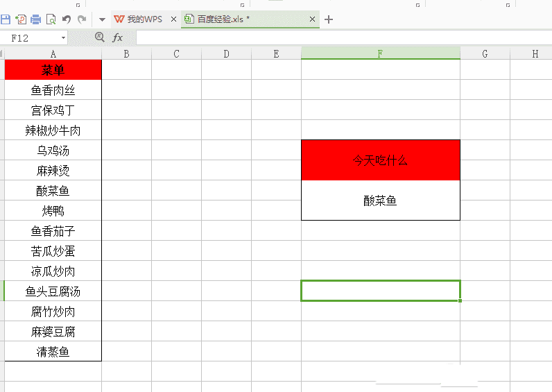This screenshot has width=552, height=392.
Task: Close the 我的WPS tab
Action: point(173,19)
